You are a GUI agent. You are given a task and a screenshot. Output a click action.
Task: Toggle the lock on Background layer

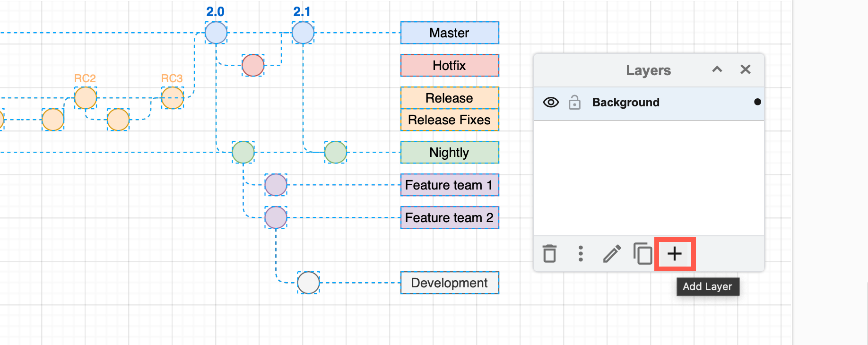(574, 103)
